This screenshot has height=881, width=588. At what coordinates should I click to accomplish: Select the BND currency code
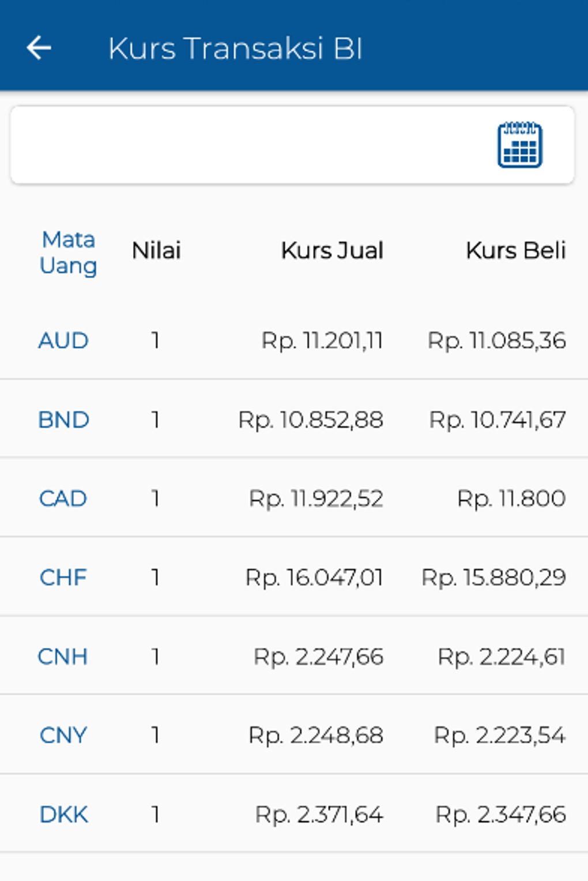click(63, 419)
